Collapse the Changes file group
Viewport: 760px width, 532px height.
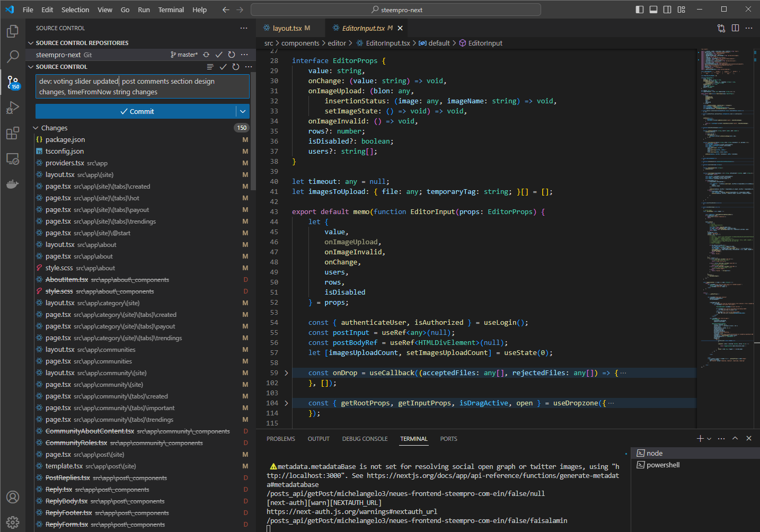pos(36,128)
